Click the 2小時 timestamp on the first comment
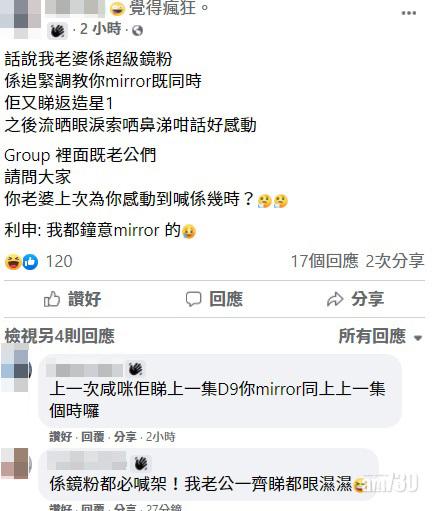This screenshot has height=511, width=438. (x=161, y=437)
